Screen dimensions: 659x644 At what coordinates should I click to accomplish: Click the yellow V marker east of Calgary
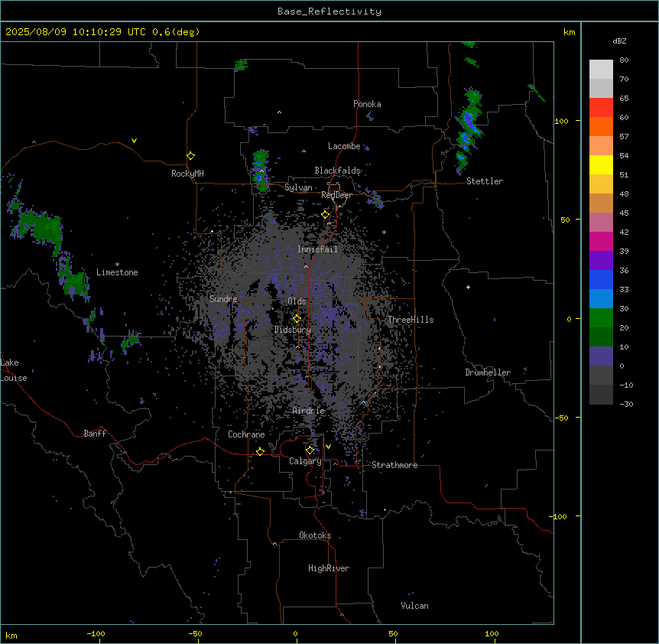pyautogui.click(x=328, y=447)
